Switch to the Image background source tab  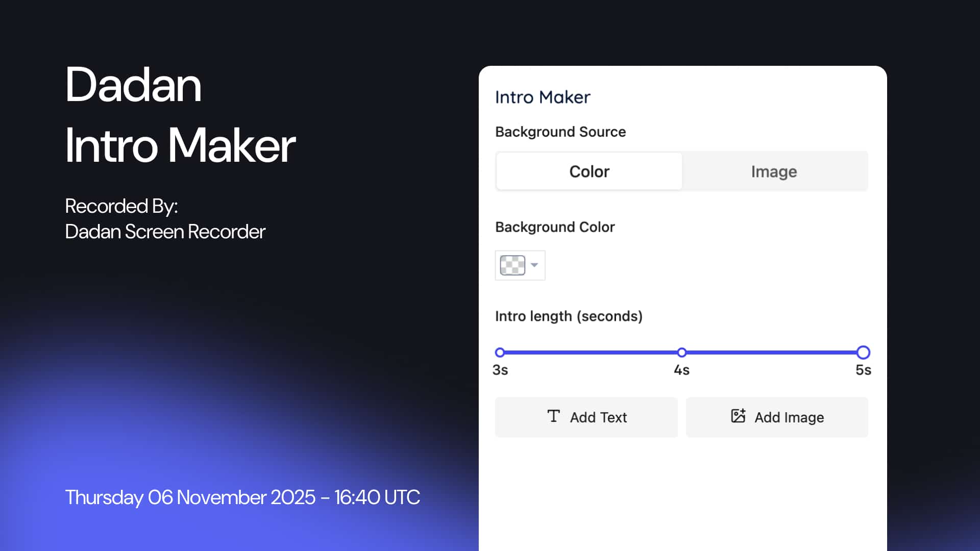774,171
